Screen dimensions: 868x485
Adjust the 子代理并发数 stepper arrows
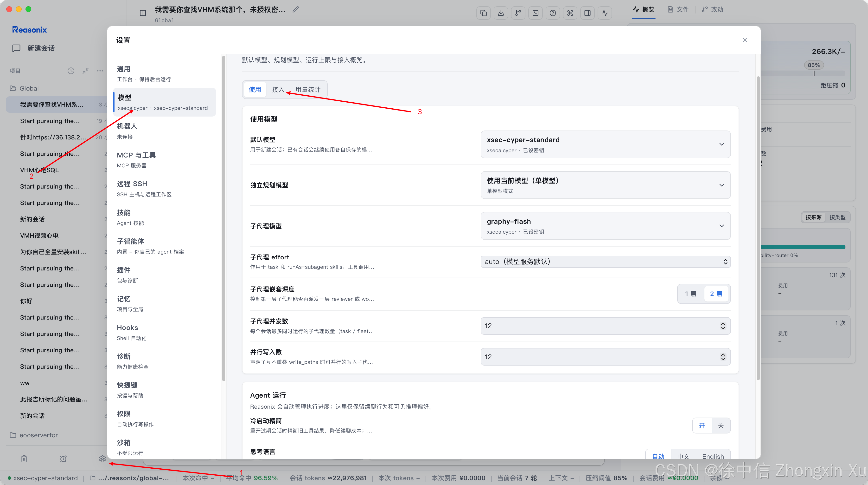click(723, 326)
